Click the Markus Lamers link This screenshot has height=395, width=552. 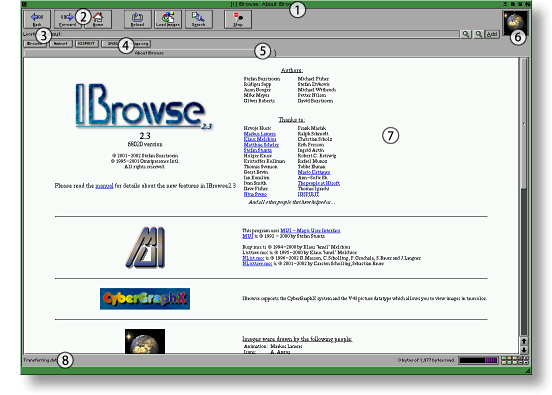(x=259, y=134)
